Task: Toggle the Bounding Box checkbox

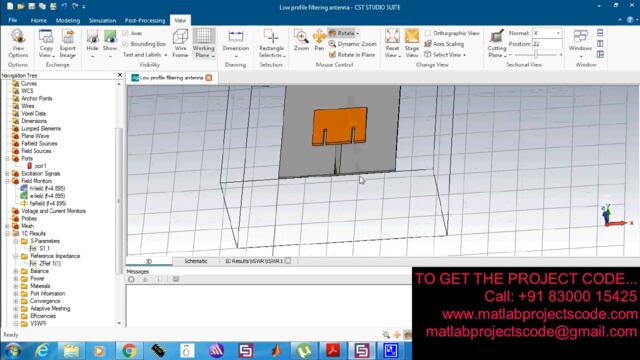Action: (x=126, y=44)
